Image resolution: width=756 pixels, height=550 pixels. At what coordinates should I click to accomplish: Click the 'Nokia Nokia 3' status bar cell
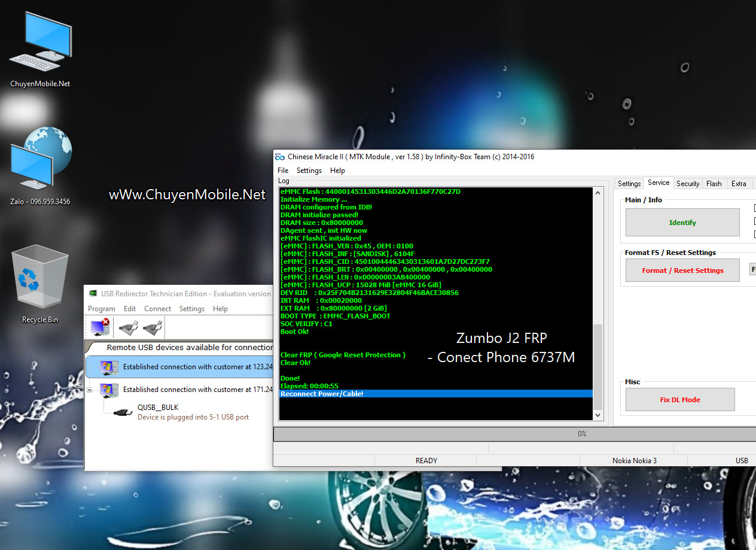pyautogui.click(x=634, y=461)
